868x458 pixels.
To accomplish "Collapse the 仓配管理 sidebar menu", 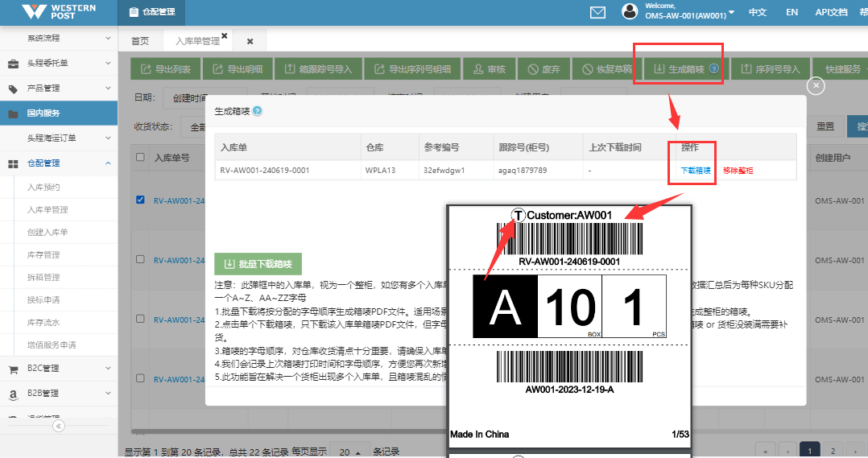I will click(x=59, y=163).
